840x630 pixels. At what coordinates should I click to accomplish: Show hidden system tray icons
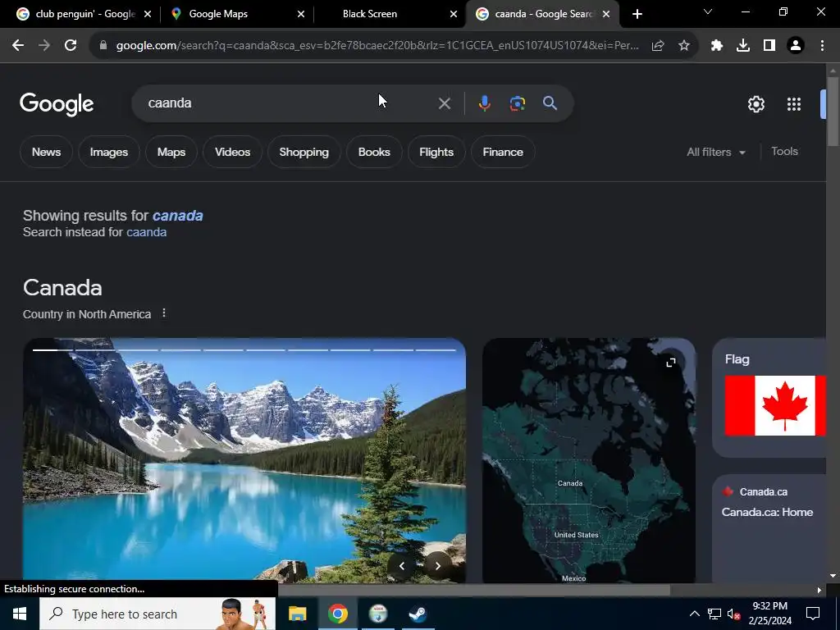(x=694, y=614)
